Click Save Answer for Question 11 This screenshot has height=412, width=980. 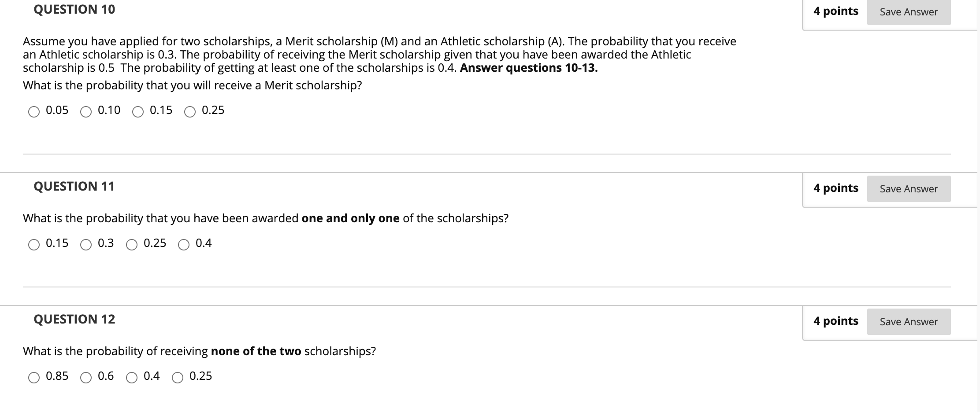[909, 189]
